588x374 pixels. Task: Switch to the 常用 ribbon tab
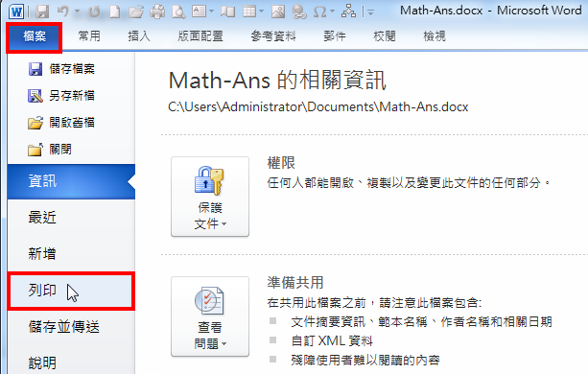[x=89, y=36]
